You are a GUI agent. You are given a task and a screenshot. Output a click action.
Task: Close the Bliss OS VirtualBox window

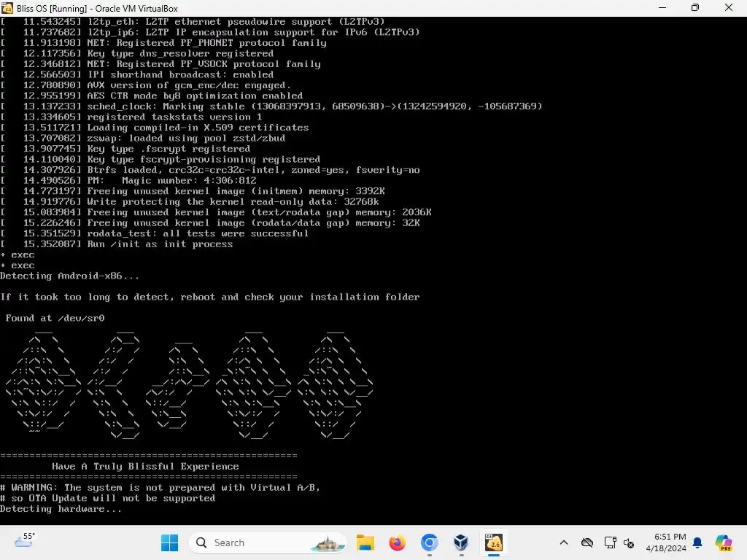(x=729, y=8)
